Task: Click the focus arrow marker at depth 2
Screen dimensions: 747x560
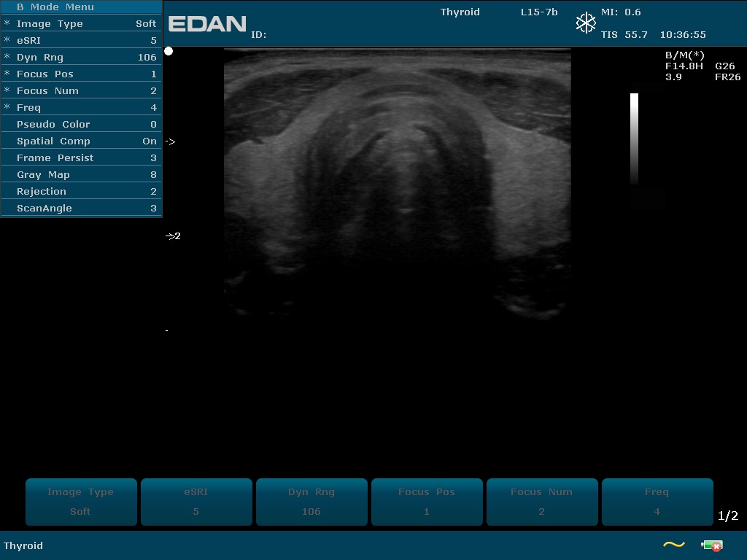Action: click(x=172, y=236)
